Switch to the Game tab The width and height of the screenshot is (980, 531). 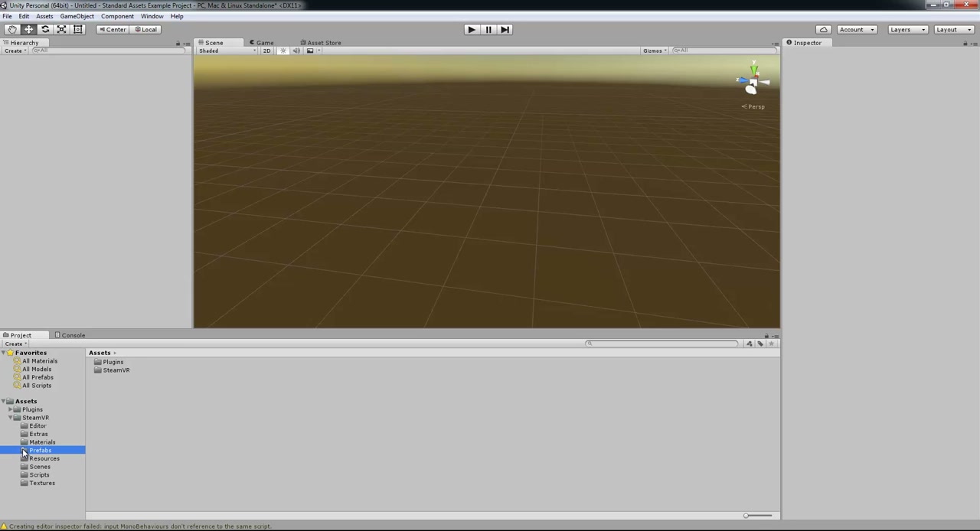pos(260,43)
